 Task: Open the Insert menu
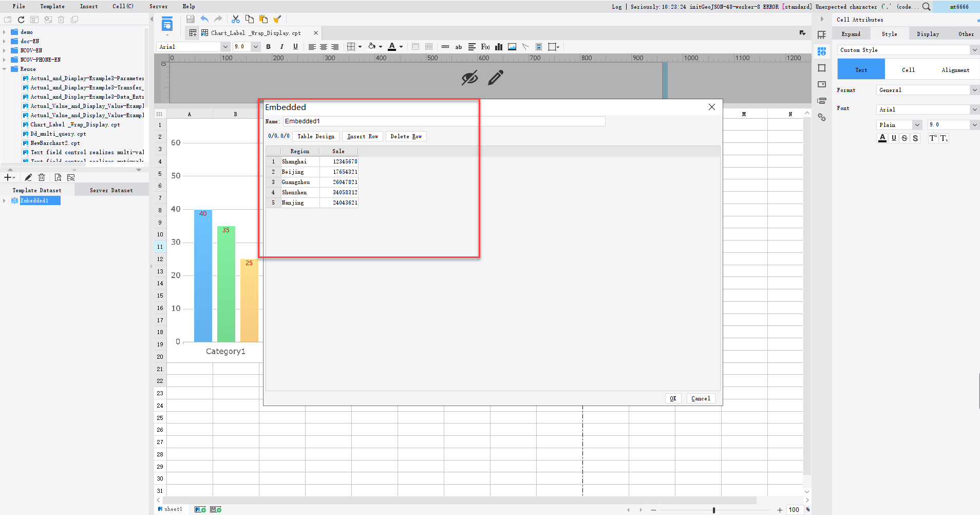point(89,6)
